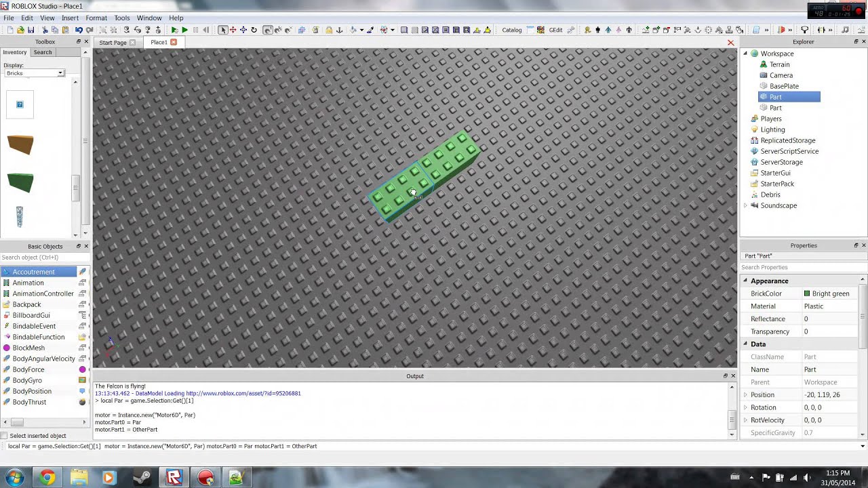Screen dimensions: 868x488
Task: Click the Bright green BrickColor swatch
Action: click(x=807, y=293)
